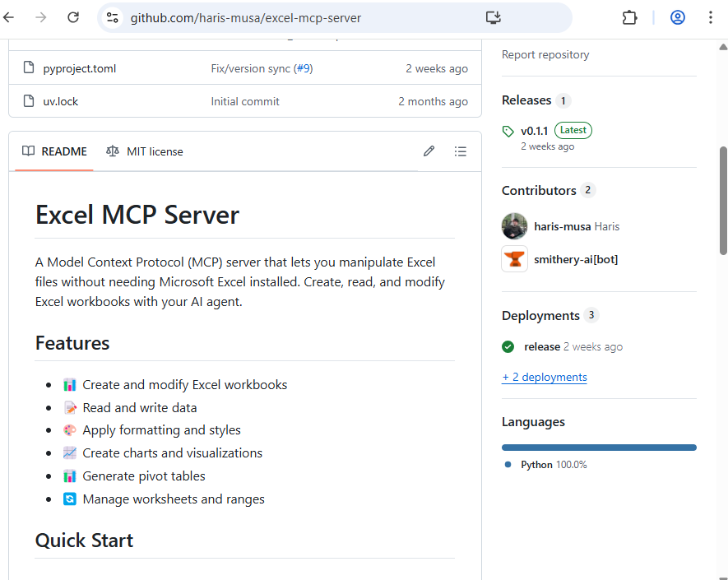728x580 pixels.
Task: Open site information icon in address bar
Action: pos(113,17)
